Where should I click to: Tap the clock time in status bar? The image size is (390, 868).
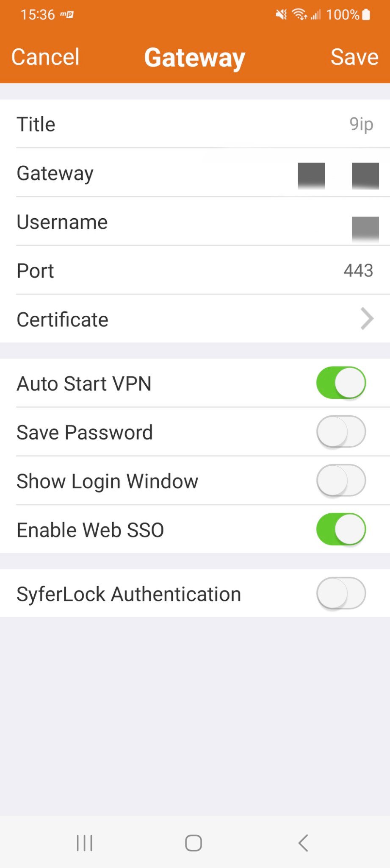(38, 15)
